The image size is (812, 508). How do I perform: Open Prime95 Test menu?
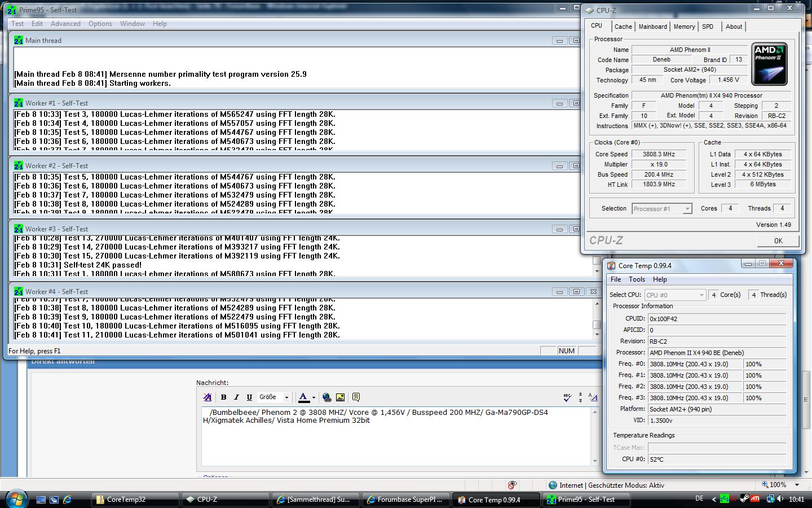(17, 24)
